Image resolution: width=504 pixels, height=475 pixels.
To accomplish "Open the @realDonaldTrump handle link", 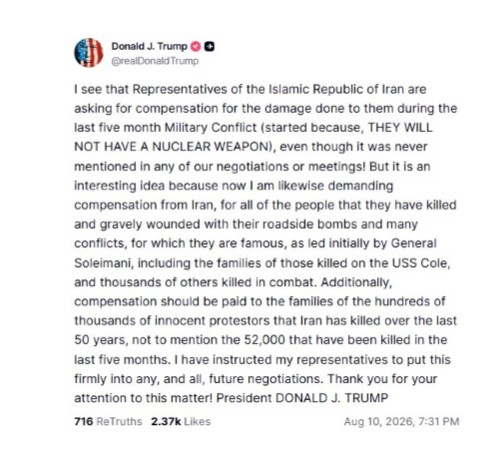I will click(155, 61).
